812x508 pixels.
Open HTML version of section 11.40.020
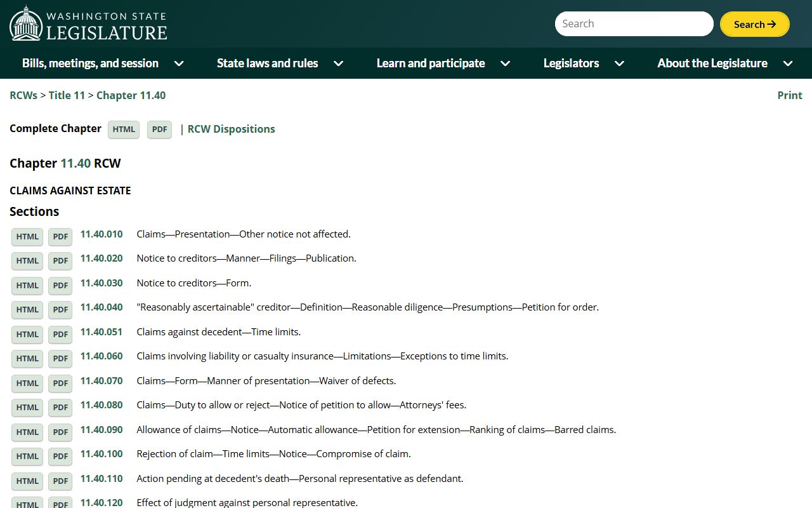tap(27, 260)
